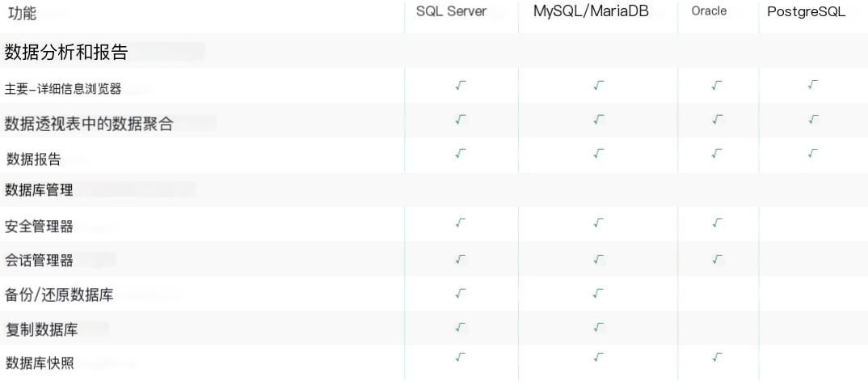The image size is (868, 390).
Task: Click the 数据库快照 feature label
Action: [x=40, y=363]
